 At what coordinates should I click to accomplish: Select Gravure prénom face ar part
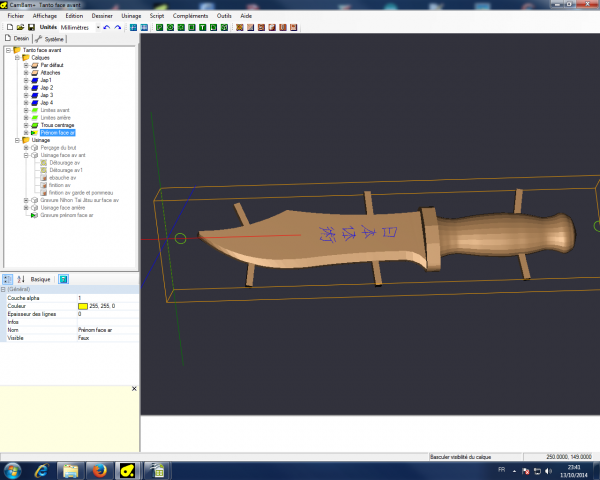[x=67, y=215]
